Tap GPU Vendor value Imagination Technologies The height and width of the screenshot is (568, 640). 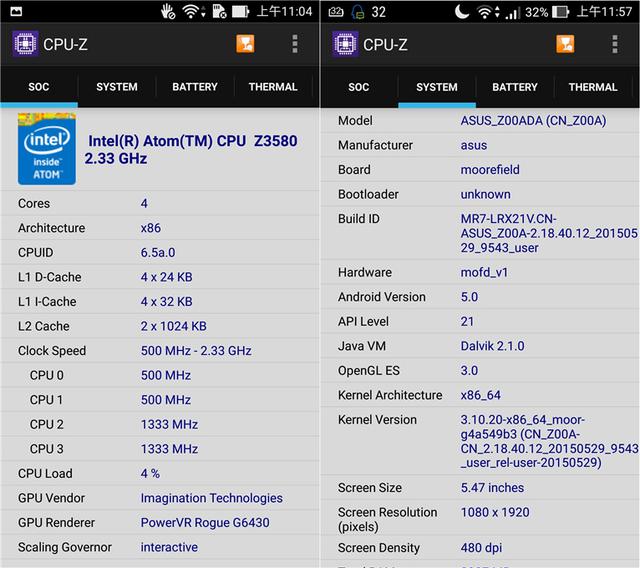point(211,498)
